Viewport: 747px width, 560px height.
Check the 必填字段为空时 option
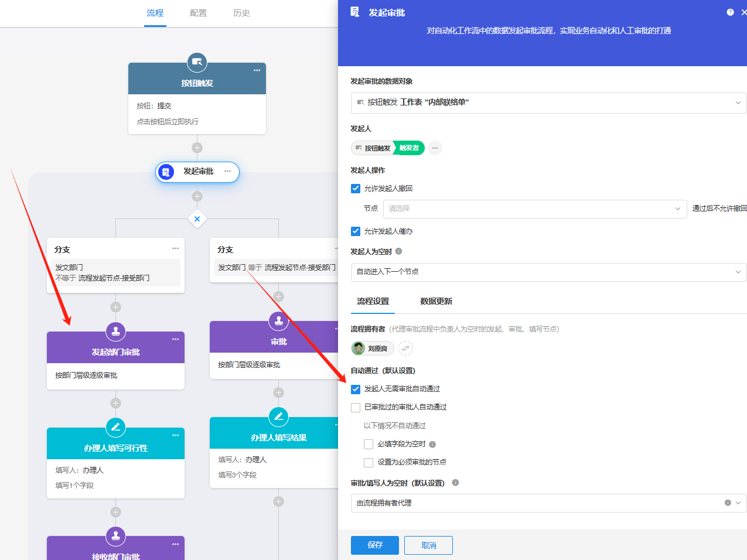tap(369, 445)
